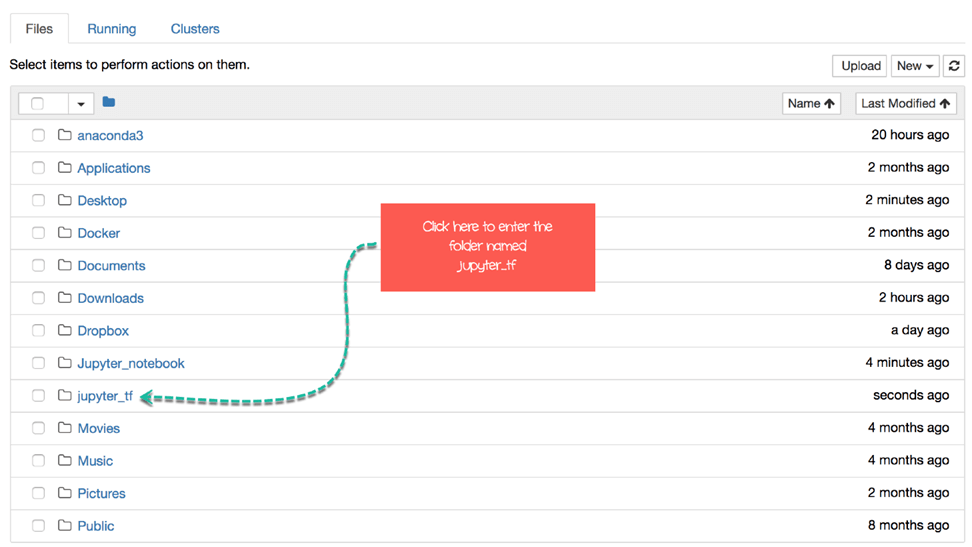The width and height of the screenshot is (972, 547).
Task: Switch to the Running tab
Action: 112,29
